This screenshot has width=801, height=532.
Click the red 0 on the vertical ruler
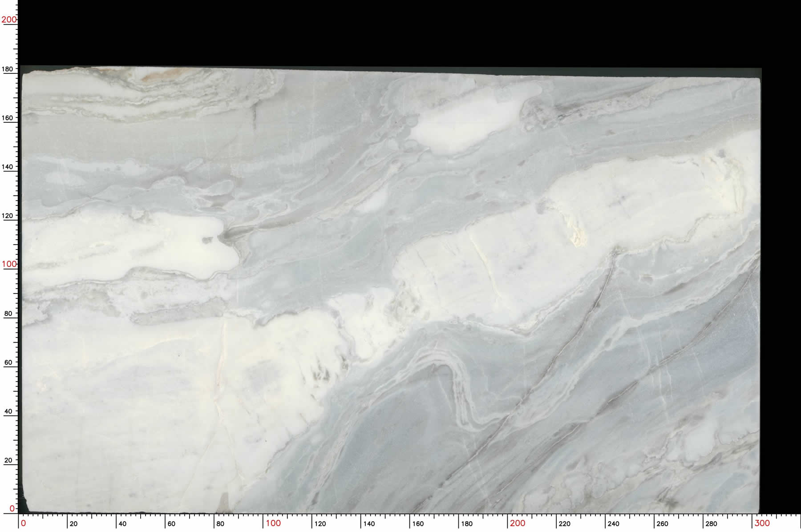coord(12,508)
